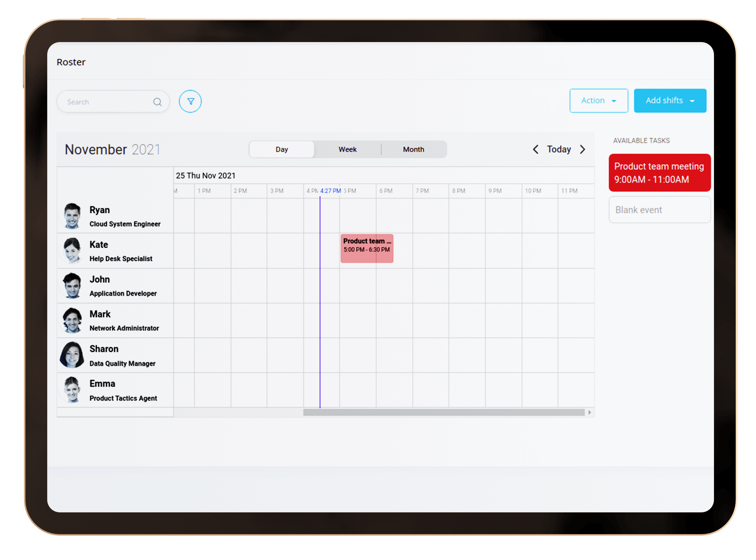This screenshot has width=756, height=560.
Task: Click the Today navigation button icon
Action: click(559, 149)
